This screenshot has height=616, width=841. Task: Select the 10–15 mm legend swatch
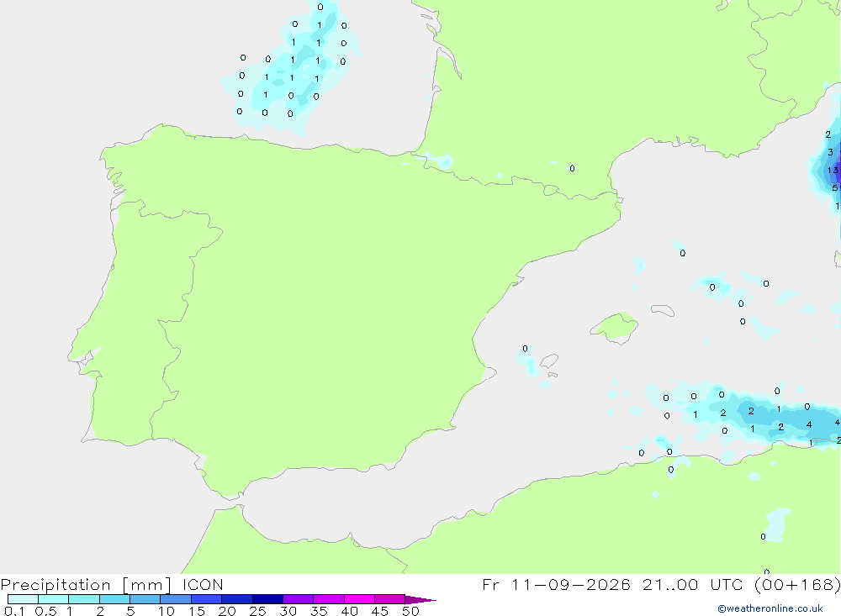pos(176,599)
